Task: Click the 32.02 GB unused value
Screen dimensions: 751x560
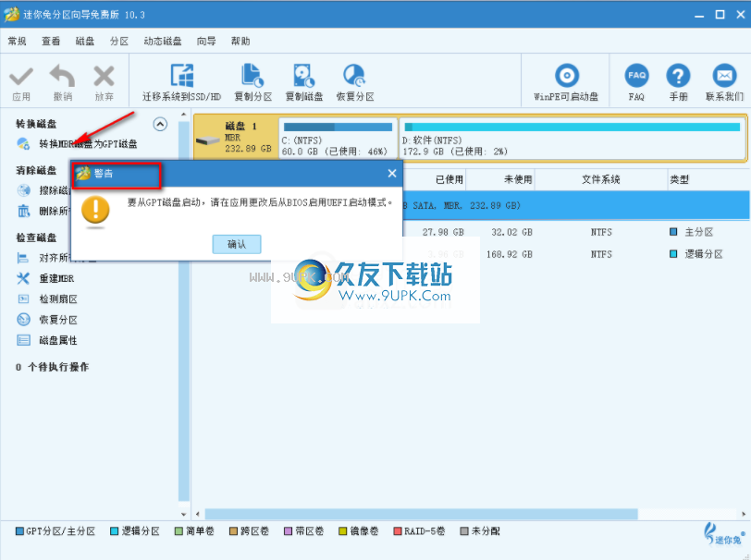Action: coord(511,232)
